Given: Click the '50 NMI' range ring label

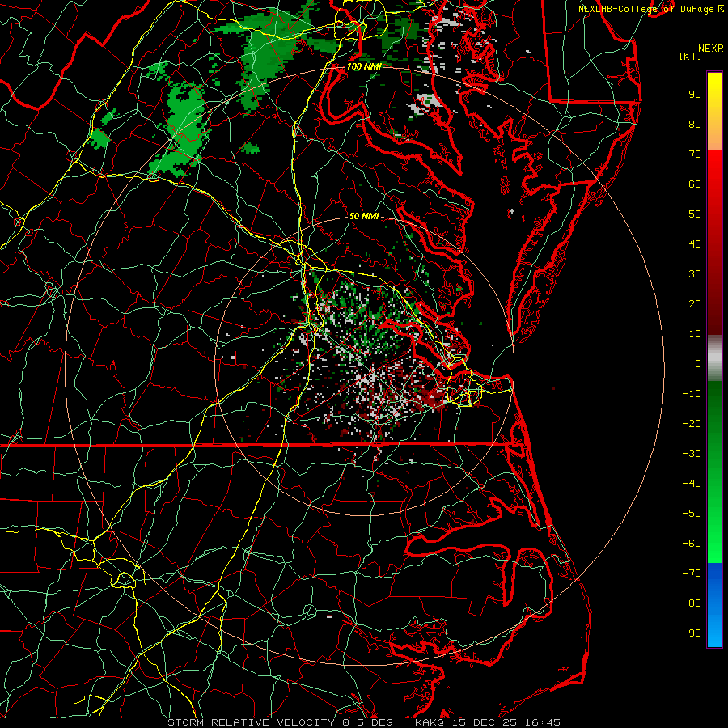Looking at the screenshot, I should coord(364,216).
